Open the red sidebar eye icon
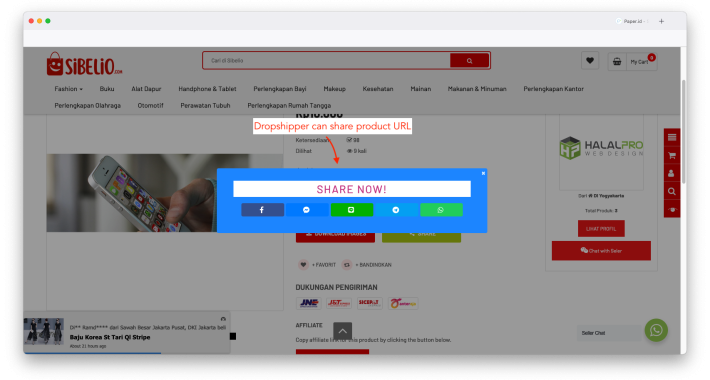The image size is (710, 380). click(672, 209)
